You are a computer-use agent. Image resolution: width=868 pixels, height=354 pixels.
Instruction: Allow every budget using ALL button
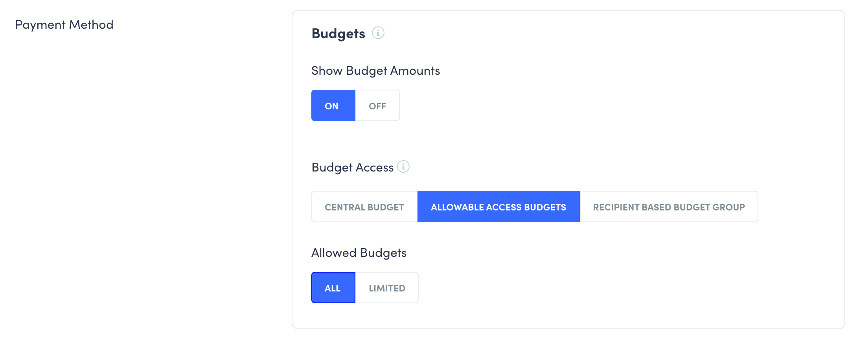click(333, 288)
